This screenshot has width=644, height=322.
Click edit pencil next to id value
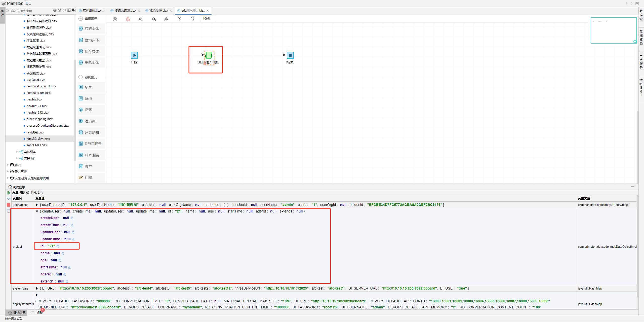tap(58, 246)
